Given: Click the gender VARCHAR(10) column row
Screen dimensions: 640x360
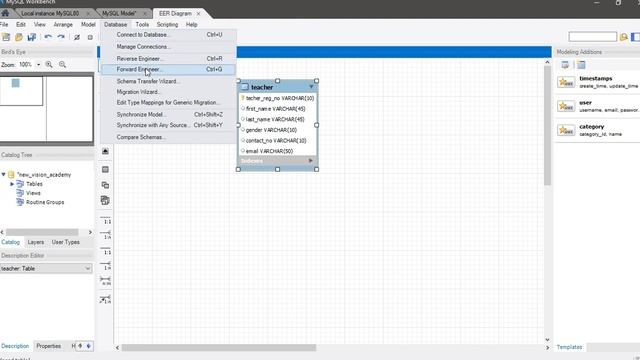Looking at the screenshot, I should point(277,130).
